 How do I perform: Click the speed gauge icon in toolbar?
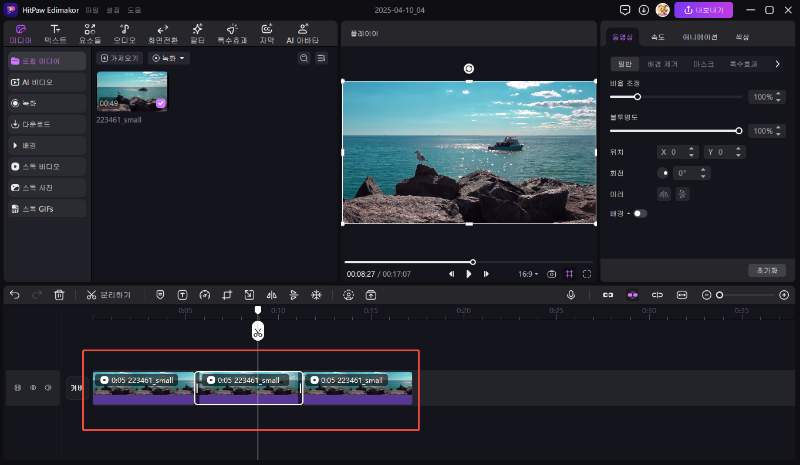[x=205, y=295]
